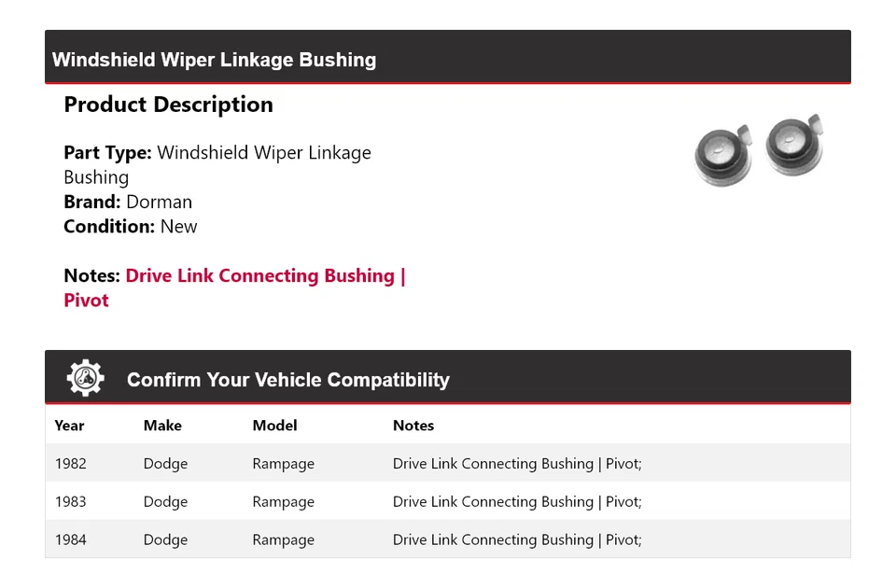
Task: Click the Make column header
Action: click(162, 426)
